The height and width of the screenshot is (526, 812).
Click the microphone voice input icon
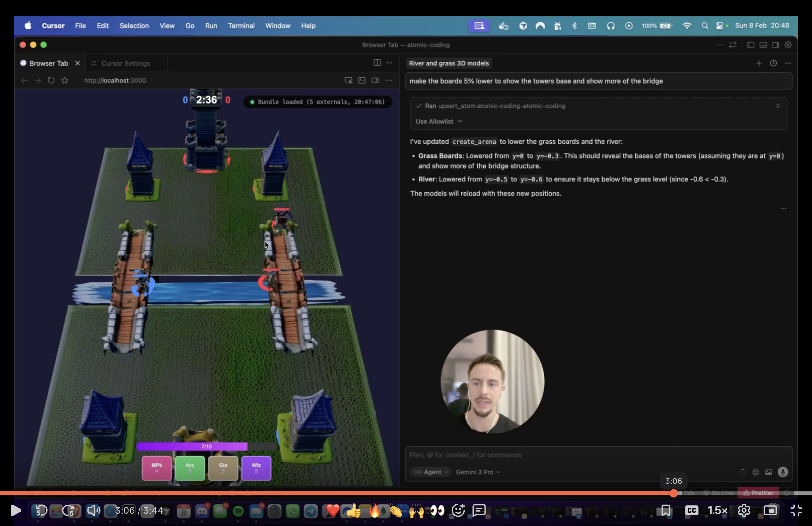point(783,472)
